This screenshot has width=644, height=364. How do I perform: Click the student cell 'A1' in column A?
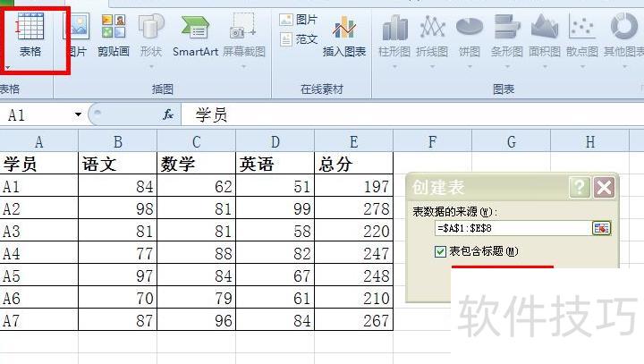[39, 186]
